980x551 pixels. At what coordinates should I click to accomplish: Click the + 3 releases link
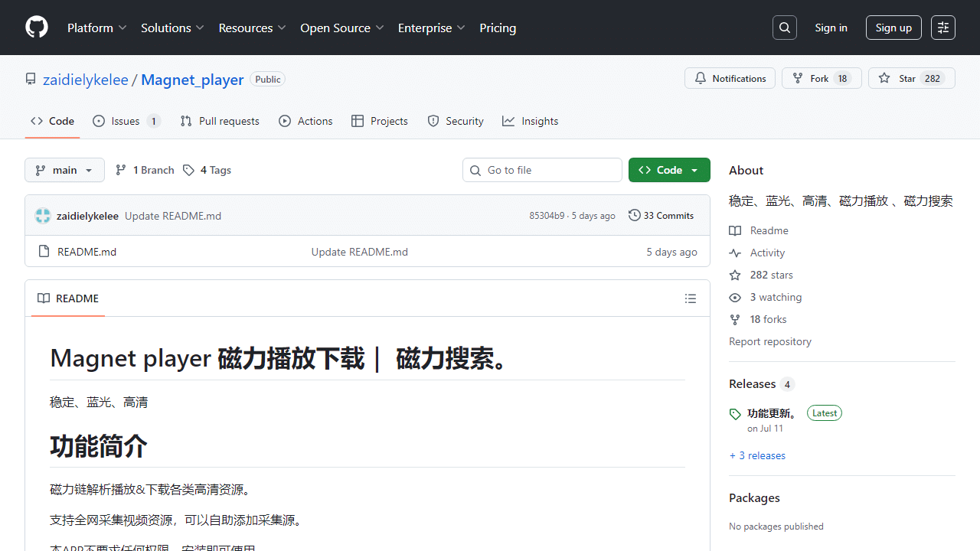tap(757, 455)
